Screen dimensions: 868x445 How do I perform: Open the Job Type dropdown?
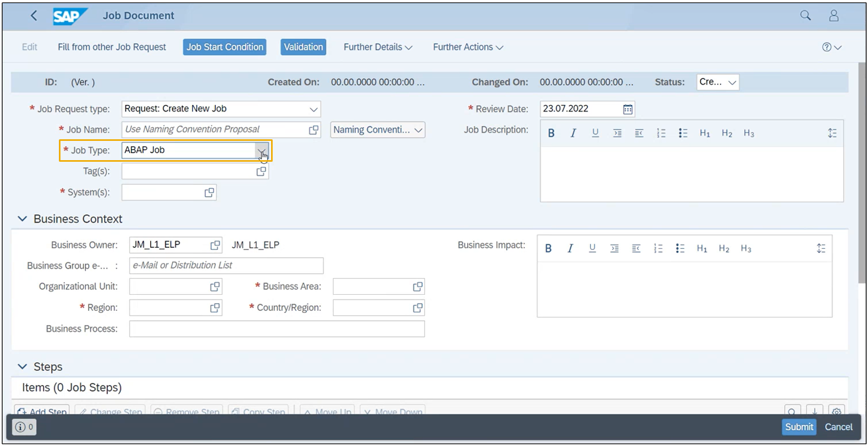click(262, 151)
